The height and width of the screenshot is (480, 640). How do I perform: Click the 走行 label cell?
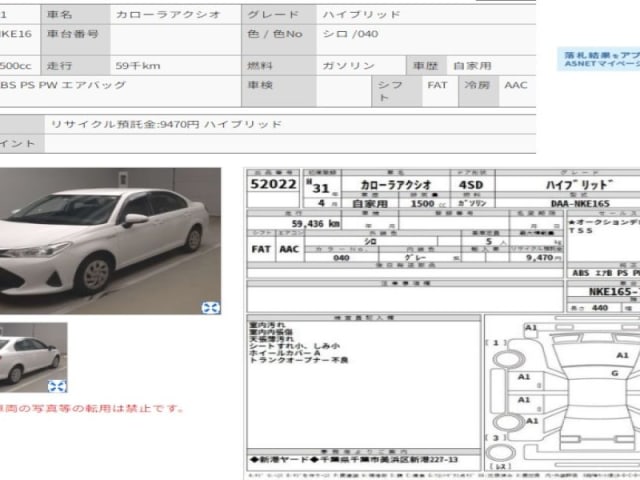tap(76, 65)
